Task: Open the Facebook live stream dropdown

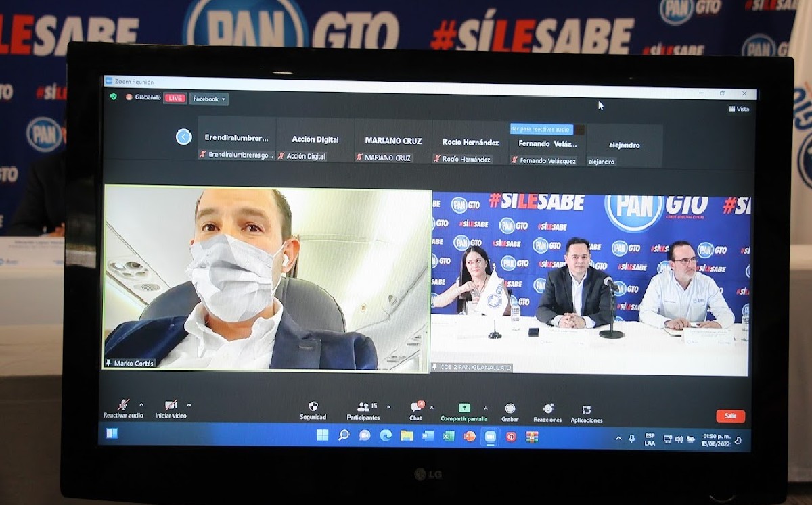Action: (x=208, y=99)
